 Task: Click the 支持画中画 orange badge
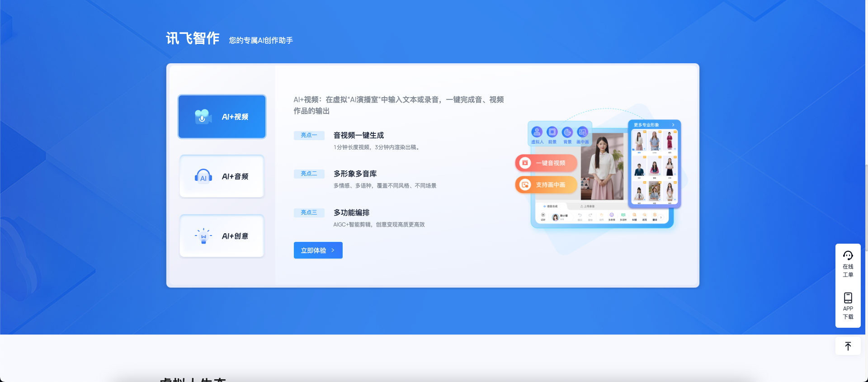point(546,185)
